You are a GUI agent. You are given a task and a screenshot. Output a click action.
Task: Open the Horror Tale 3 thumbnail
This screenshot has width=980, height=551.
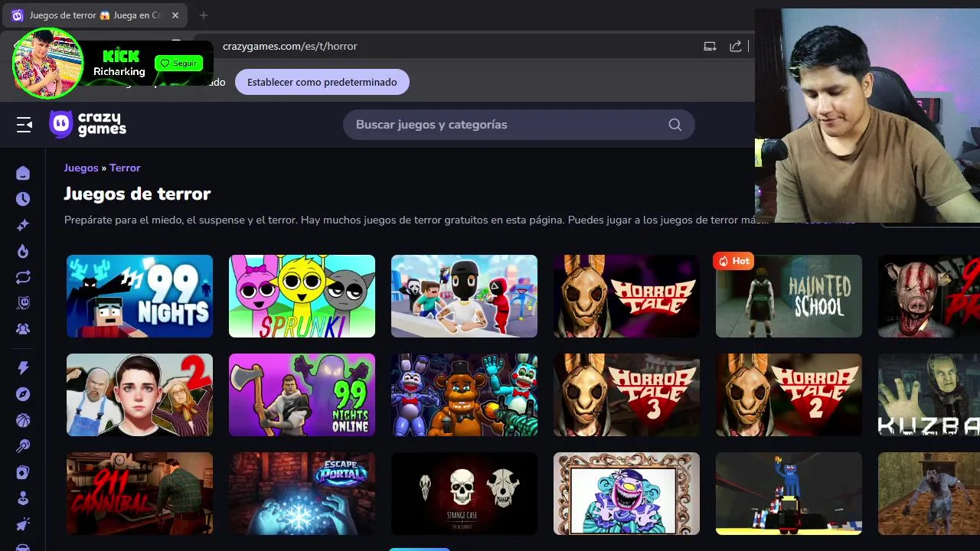[626, 395]
